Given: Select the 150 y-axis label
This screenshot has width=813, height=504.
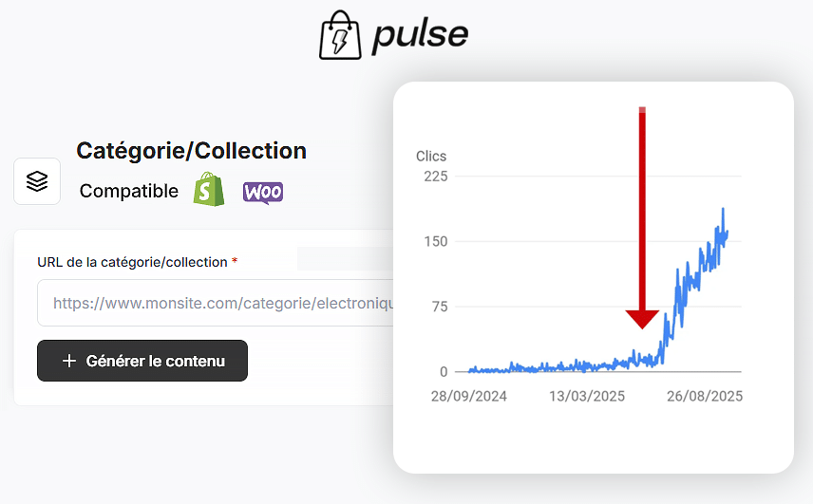Looking at the screenshot, I should point(436,241).
